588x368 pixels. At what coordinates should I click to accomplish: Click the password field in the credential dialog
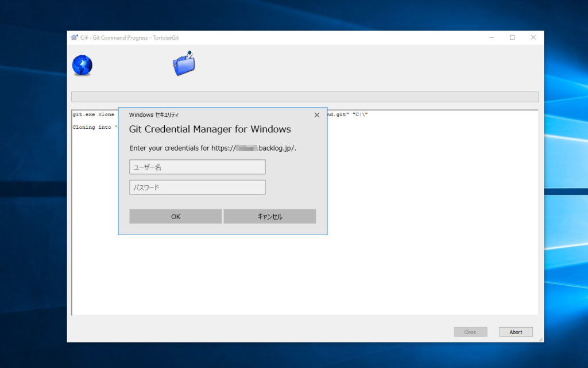pyautogui.click(x=198, y=187)
